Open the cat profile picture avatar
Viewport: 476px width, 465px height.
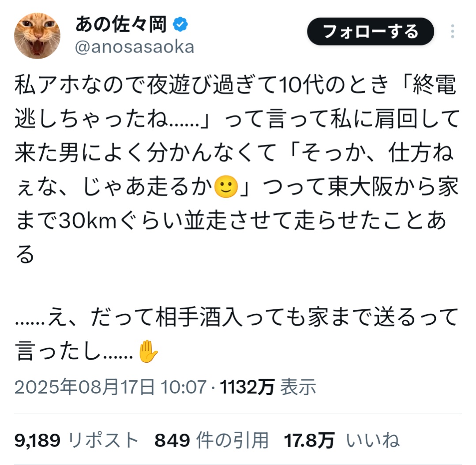(37, 36)
